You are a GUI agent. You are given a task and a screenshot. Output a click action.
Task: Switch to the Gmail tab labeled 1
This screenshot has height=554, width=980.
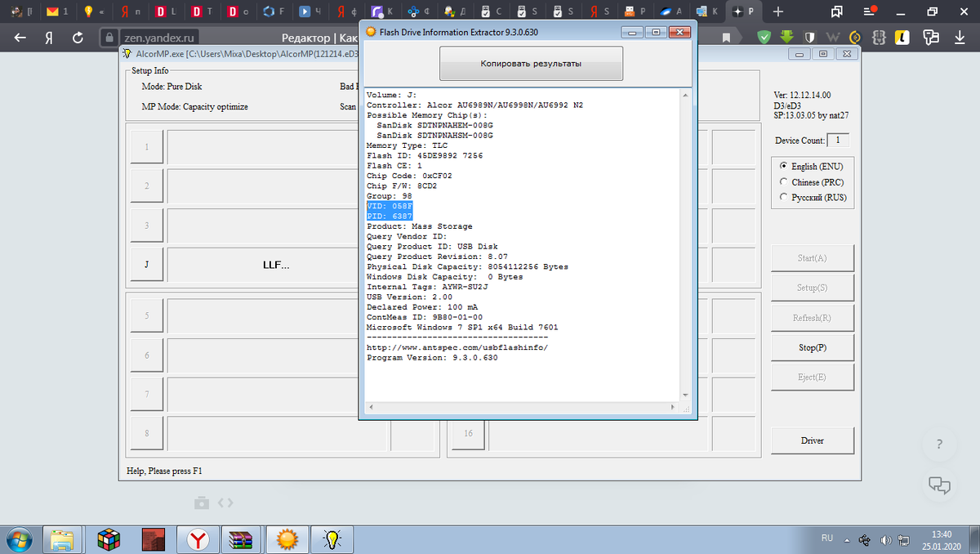pos(58,11)
